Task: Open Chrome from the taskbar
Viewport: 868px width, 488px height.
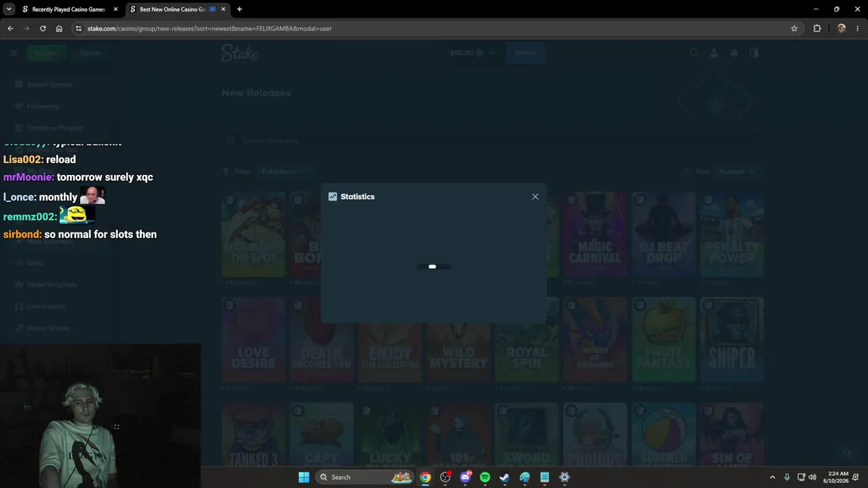Action: [425, 477]
